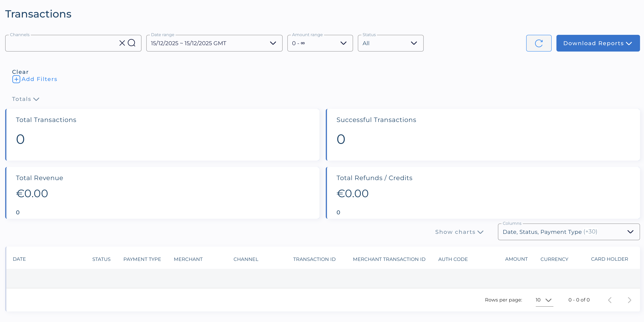Image resolution: width=644 pixels, height=322 pixels.
Task: Click the AMOUNT column header
Action: coord(516,259)
